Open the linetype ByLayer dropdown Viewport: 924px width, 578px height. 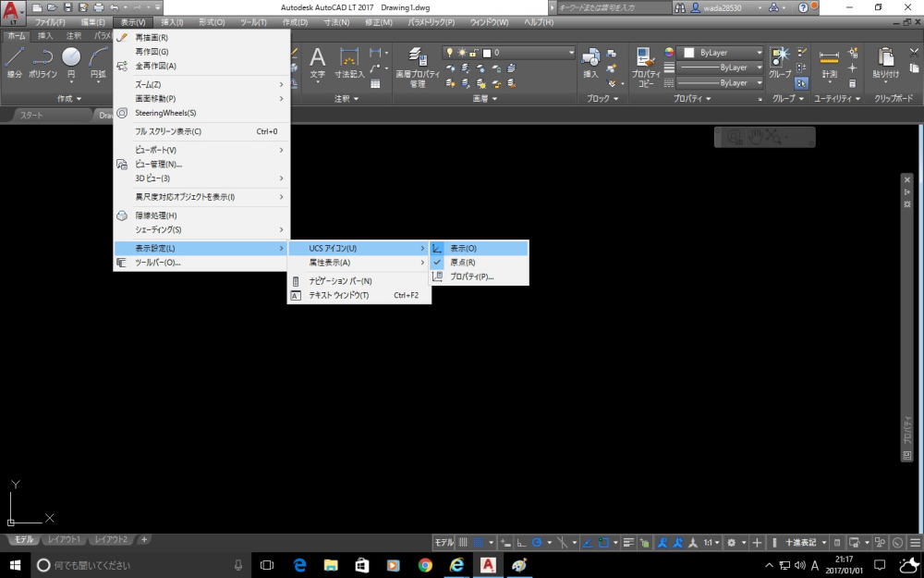click(720, 83)
